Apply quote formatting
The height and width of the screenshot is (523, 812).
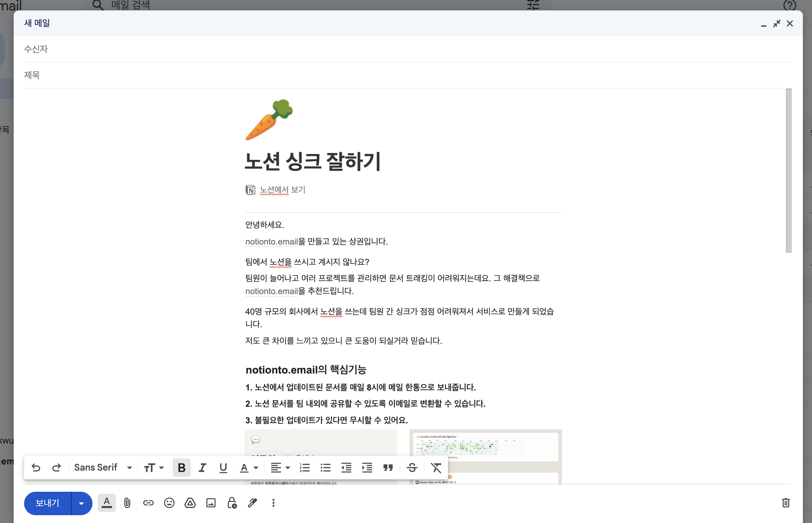388,467
